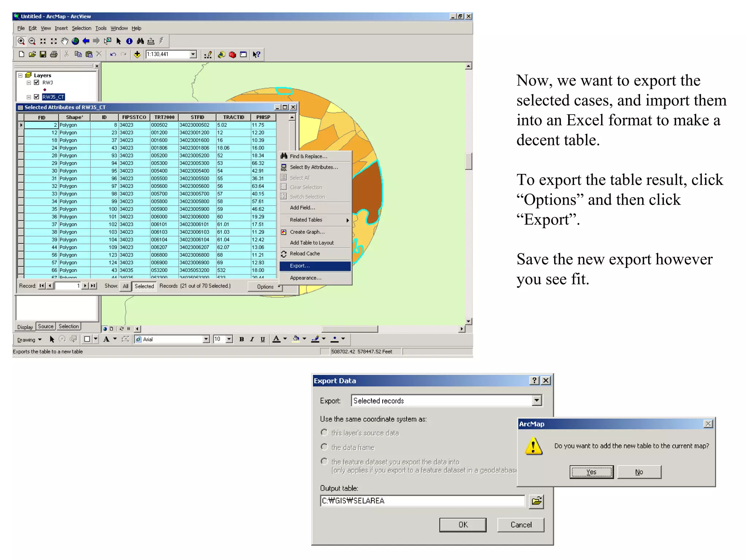Open the Drawing dropdown menu
The width and height of the screenshot is (747, 560).
point(30,340)
